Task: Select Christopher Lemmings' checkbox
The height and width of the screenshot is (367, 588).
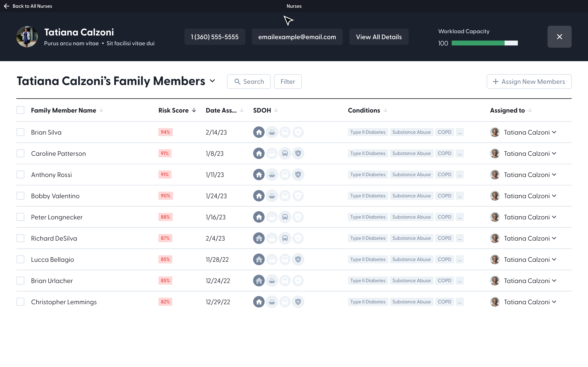Action: tap(20, 302)
